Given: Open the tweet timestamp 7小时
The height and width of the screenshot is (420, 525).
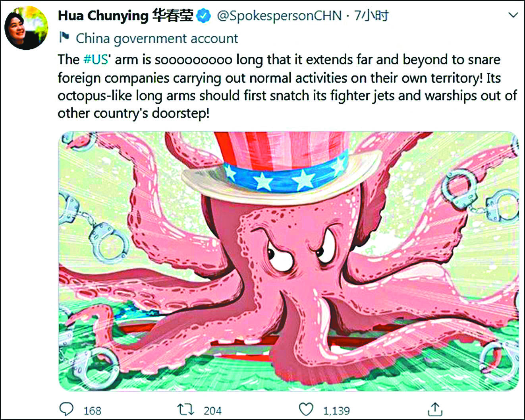Looking at the screenshot, I should pos(371,15).
